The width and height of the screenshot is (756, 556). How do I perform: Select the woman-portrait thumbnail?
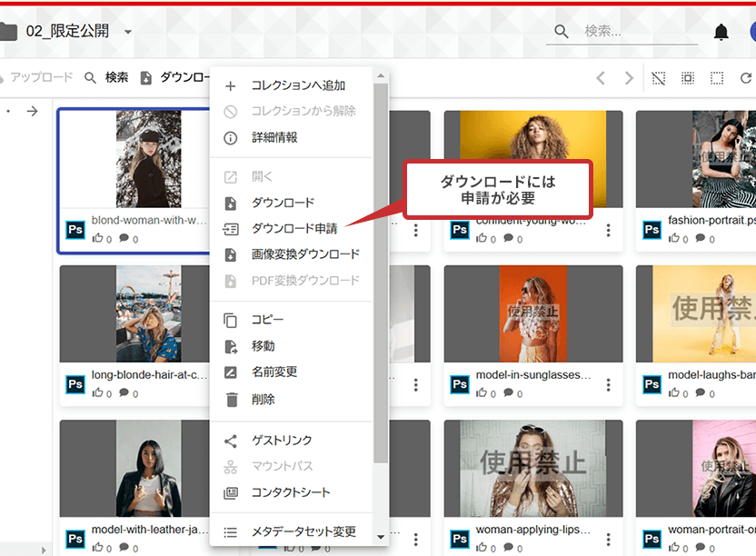(696, 468)
